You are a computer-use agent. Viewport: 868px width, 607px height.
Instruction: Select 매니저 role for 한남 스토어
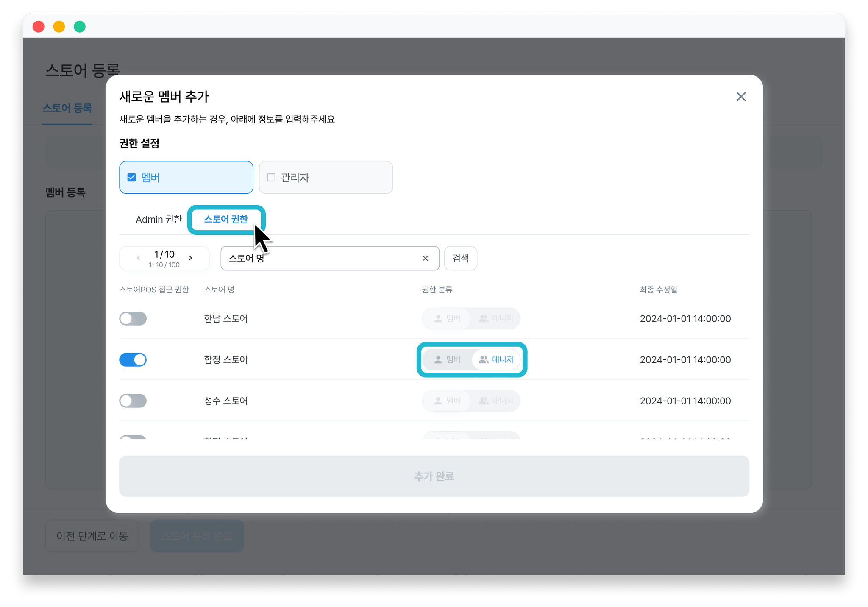496,318
